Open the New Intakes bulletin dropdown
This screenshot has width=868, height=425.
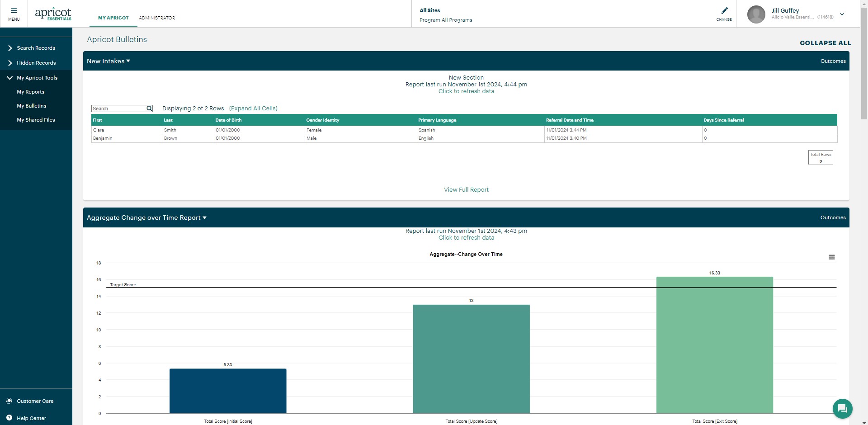tap(108, 61)
